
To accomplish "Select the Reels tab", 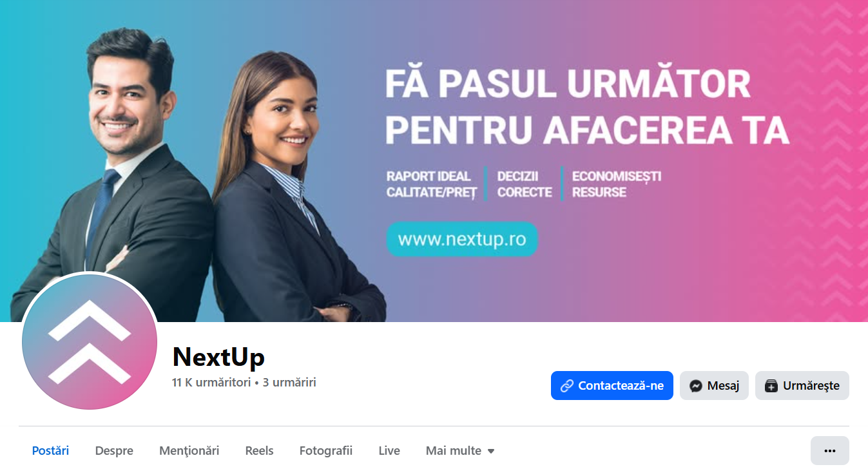I will (x=259, y=451).
